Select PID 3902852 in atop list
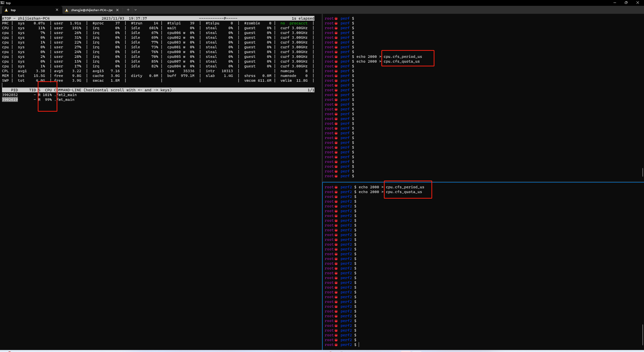This screenshot has width=644, height=352. (x=10, y=95)
